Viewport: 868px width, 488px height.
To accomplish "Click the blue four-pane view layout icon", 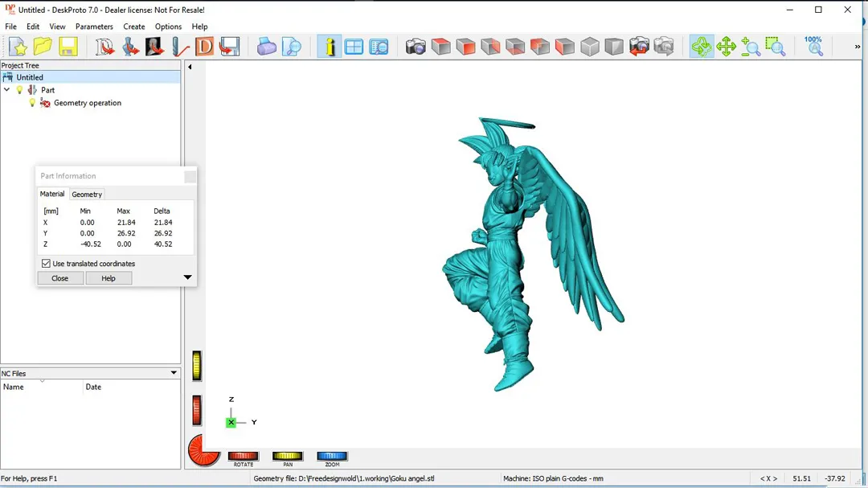I will [354, 47].
